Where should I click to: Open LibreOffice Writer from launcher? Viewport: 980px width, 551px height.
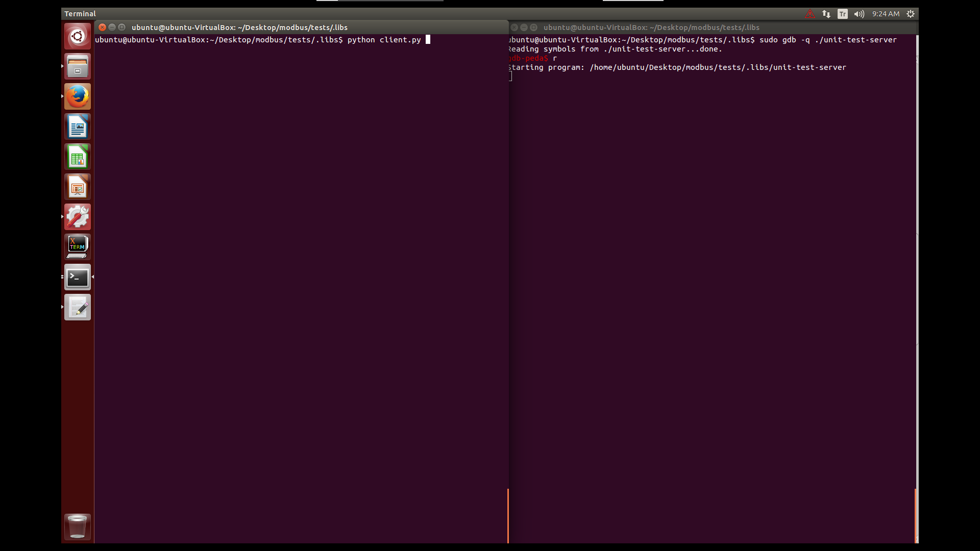78,127
